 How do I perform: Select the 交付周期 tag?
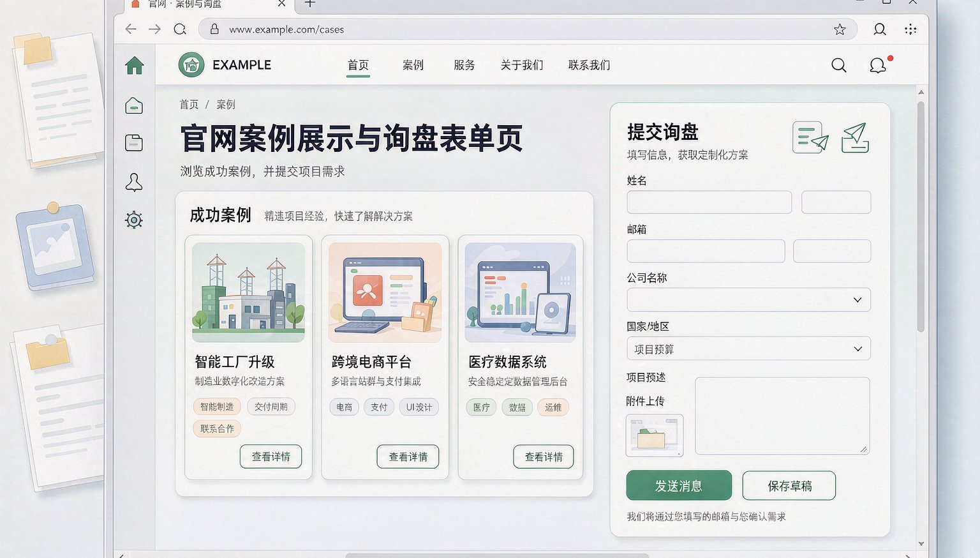[271, 407]
